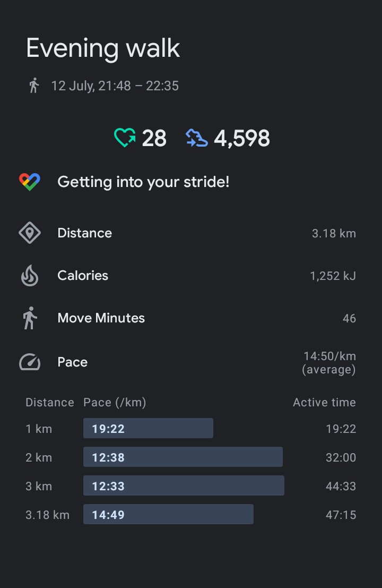Tap the Distance location pin icon
Viewport: 382px width, 588px height.
click(x=30, y=233)
